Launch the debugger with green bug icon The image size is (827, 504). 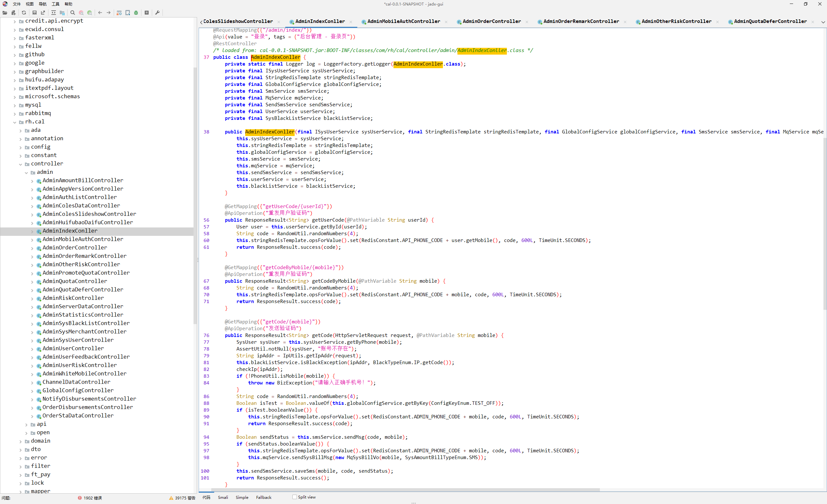[x=136, y=13]
